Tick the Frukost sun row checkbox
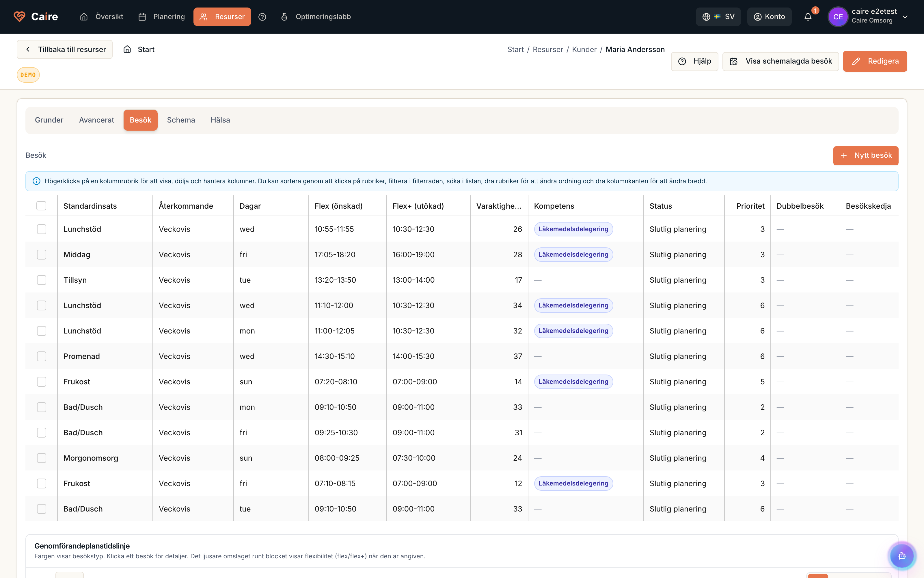Screen dimensions: 924x578 click(42, 382)
